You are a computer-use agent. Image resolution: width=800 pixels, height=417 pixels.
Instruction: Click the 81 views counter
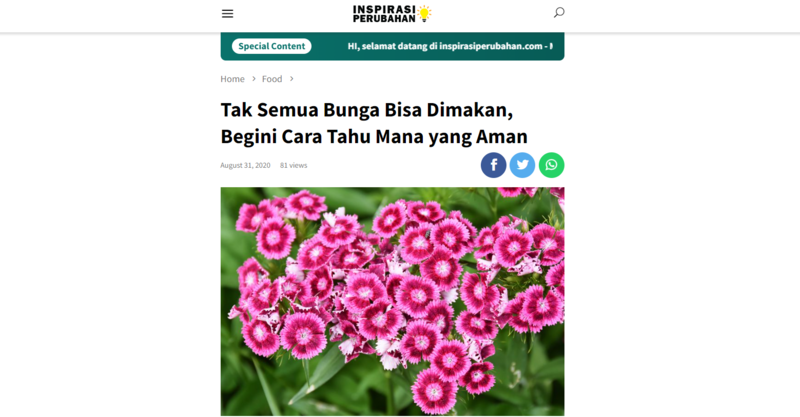(x=293, y=165)
